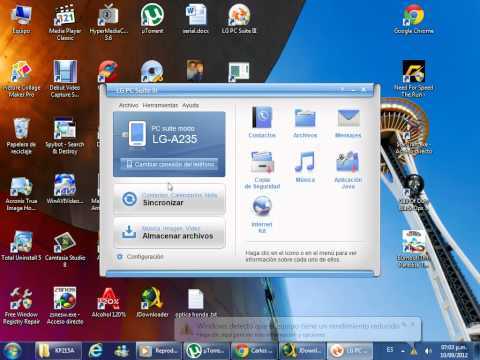Select WinAVIVideo desktop shortcut
480x360 pixels.
(x=65, y=189)
